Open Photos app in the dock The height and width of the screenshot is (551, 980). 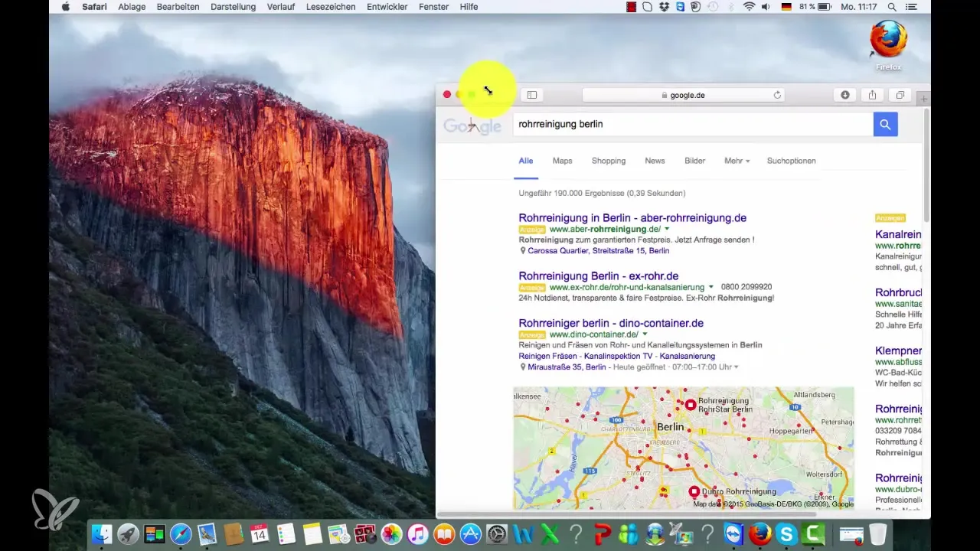[x=391, y=533]
